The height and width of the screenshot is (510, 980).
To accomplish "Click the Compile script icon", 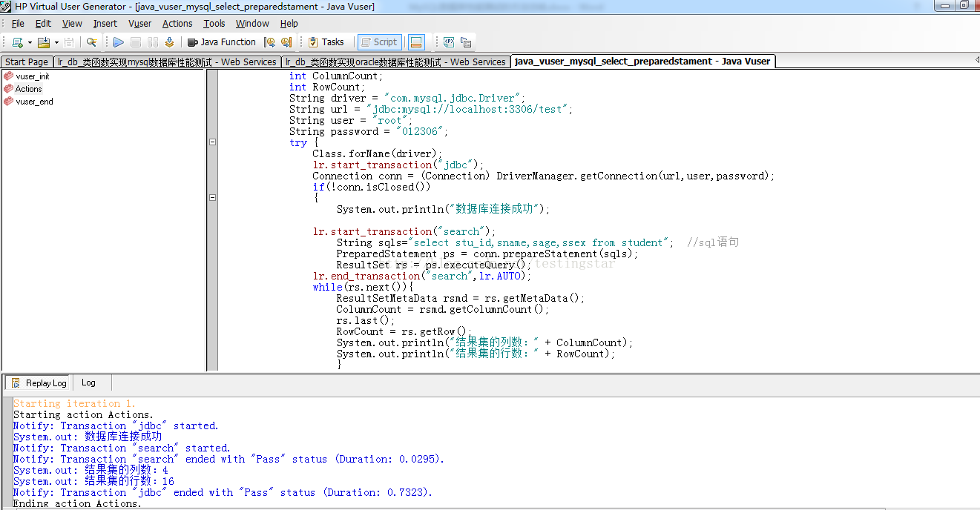I will pos(170,42).
